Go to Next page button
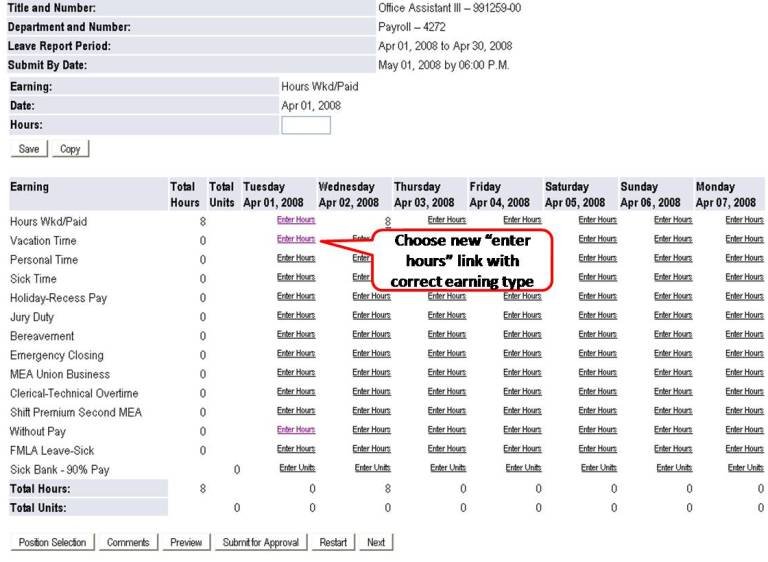 tap(376, 542)
